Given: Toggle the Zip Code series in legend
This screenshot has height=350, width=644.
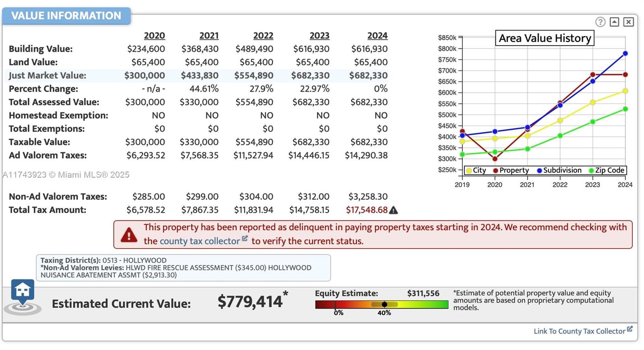Looking at the screenshot, I should (607, 170).
